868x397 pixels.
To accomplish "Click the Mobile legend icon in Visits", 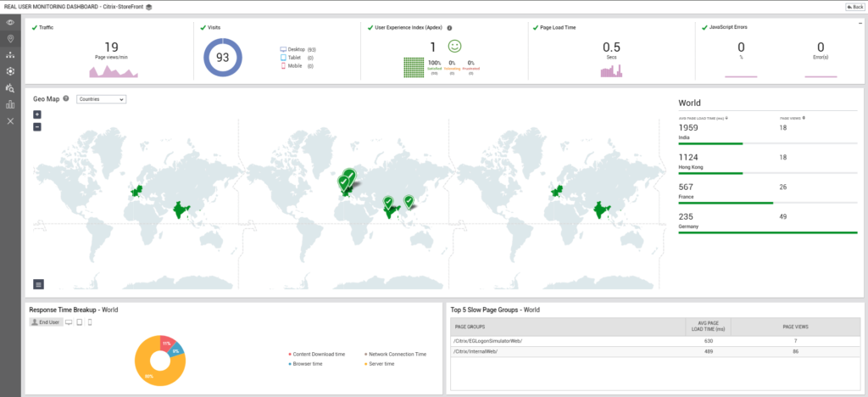I will pyautogui.click(x=283, y=66).
